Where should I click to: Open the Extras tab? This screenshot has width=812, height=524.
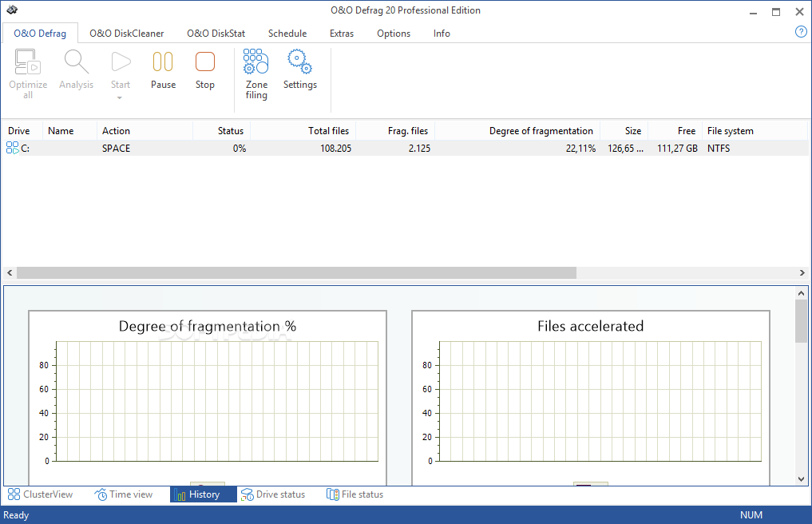pyautogui.click(x=342, y=34)
